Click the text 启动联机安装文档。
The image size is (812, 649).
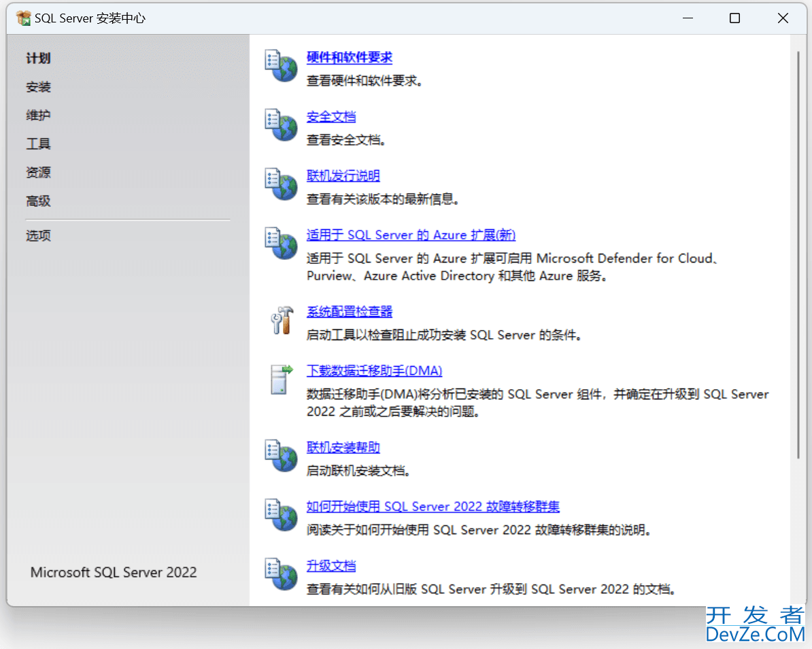358,471
